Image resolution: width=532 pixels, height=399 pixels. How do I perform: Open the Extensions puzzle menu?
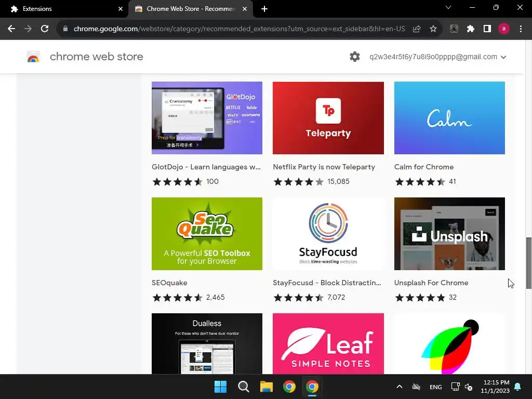pos(471,29)
